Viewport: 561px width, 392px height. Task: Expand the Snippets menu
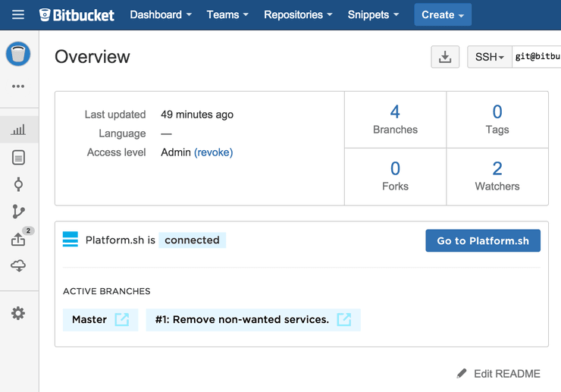click(373, 14)
